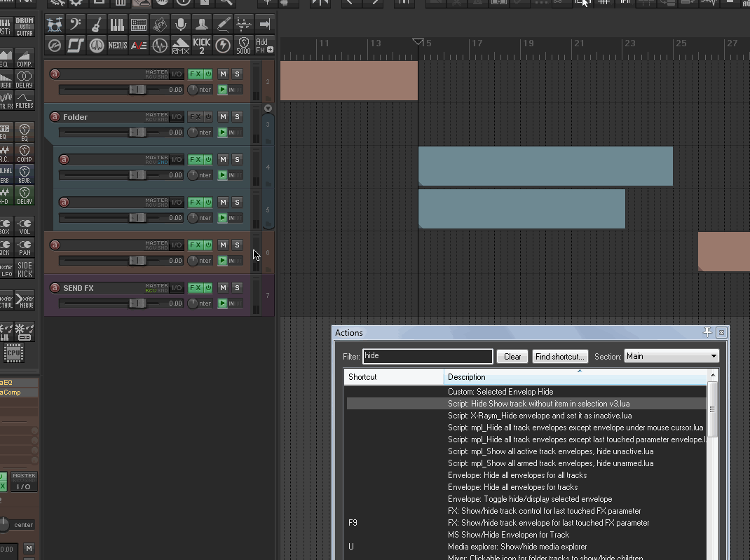Click the bass clef instrument icon
Screen dimensions: 750x560
(x=76, y=25)
